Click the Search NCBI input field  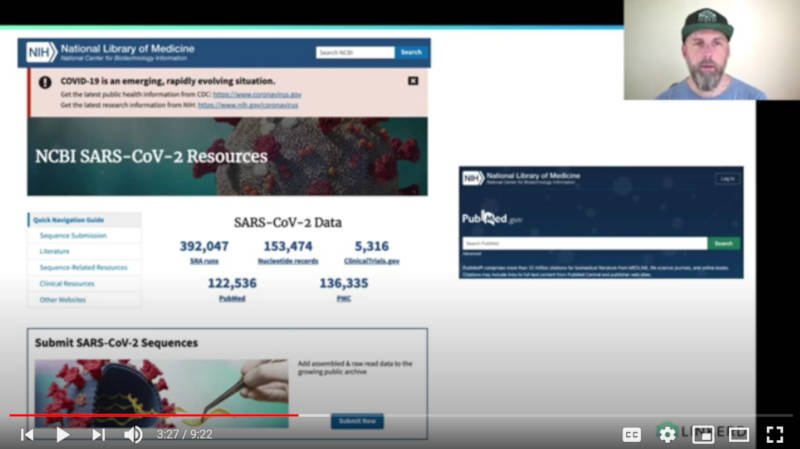pyautogui.click(x=355, y=53)
